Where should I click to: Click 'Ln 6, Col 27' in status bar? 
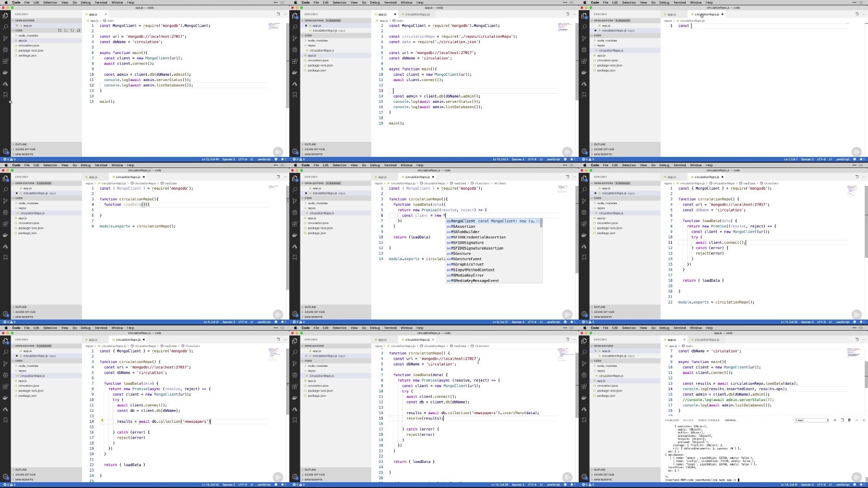pos(501,322)
